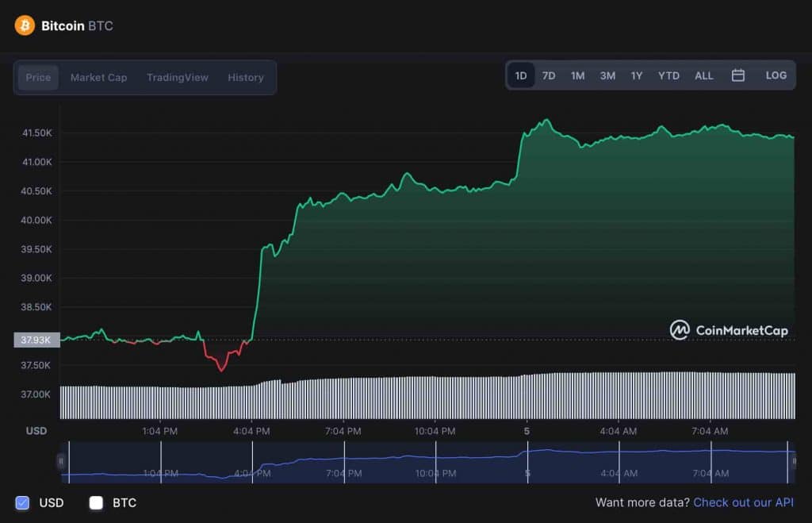Select the 1D time range
Viewport: 812px width, 523px height.
[x=521, y=76]
